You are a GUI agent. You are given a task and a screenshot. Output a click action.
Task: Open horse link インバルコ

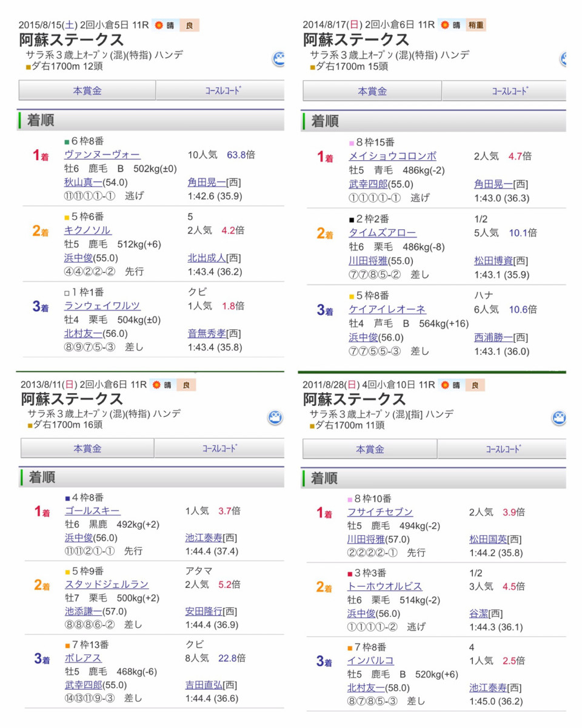click(370, 661)
